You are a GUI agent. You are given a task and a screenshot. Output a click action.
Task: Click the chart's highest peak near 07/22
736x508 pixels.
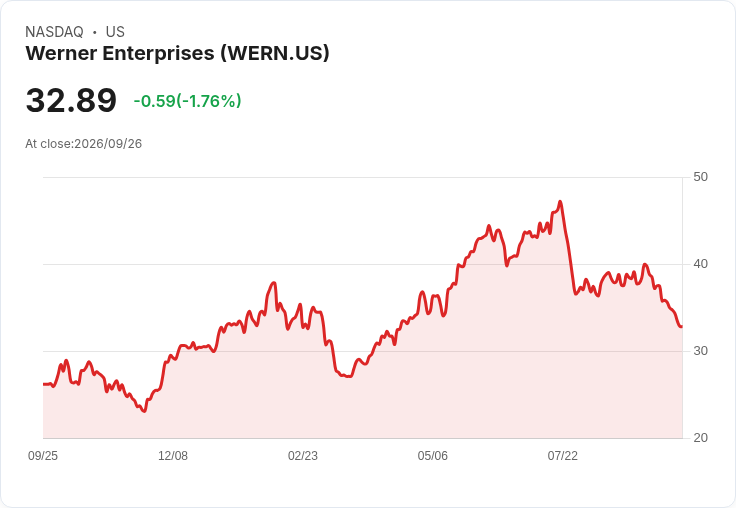560,202
